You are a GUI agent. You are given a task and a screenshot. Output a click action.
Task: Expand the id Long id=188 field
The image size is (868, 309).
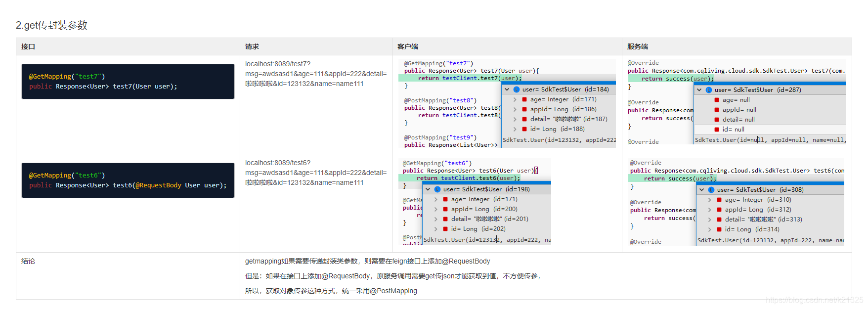(515, 129)
